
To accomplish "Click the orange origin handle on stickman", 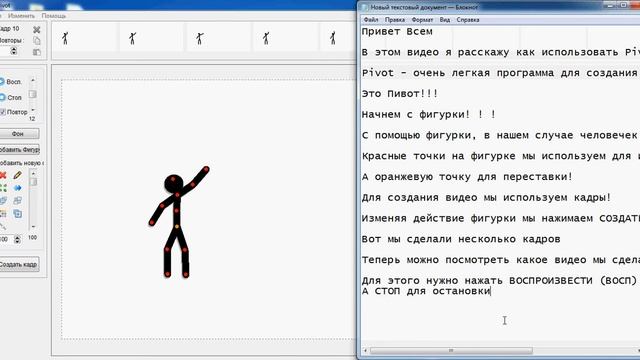I will click(x=177, y=227).
